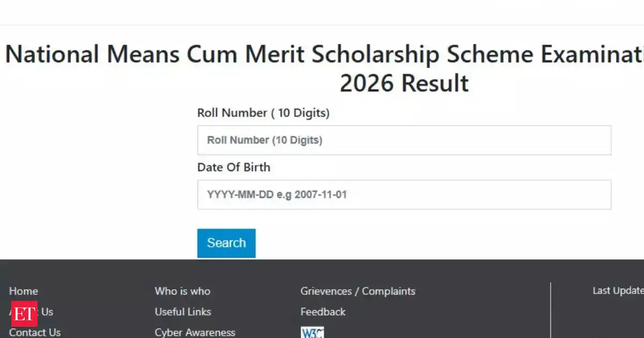Click the 'Date Of Birth' label
644x338 pixels.
click(233, 167)
